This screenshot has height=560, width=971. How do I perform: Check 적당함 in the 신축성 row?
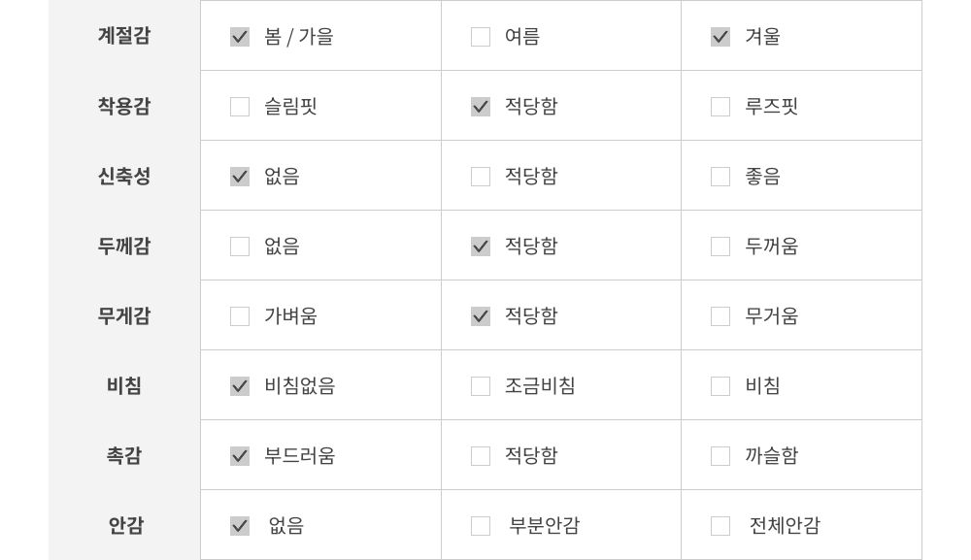coord(481,177)
